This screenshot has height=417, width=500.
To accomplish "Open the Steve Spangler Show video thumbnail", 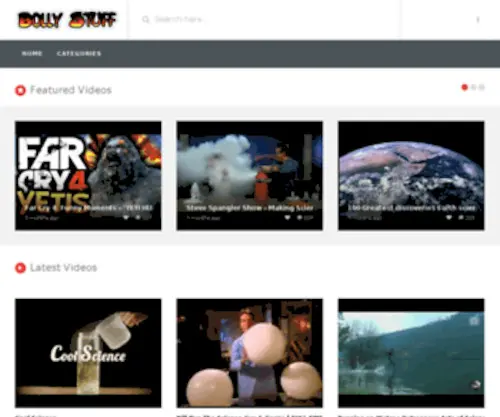I will click(x=250, y=175).
